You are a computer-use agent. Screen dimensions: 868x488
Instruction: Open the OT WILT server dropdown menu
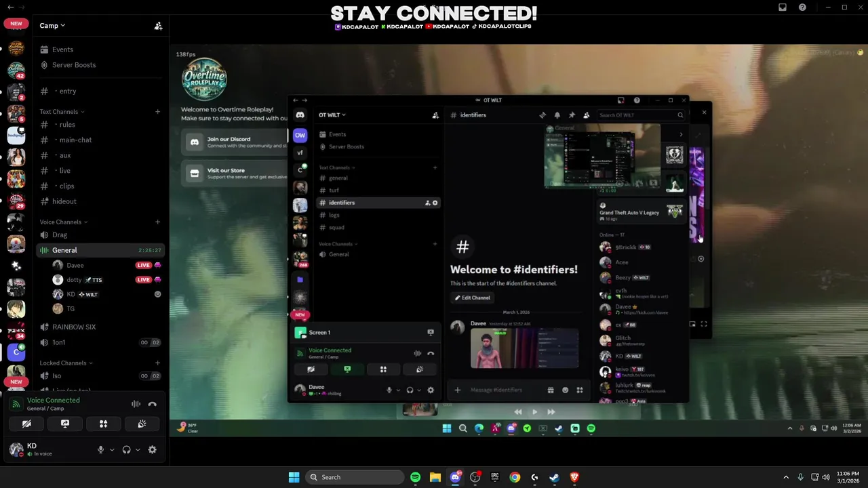332,115
